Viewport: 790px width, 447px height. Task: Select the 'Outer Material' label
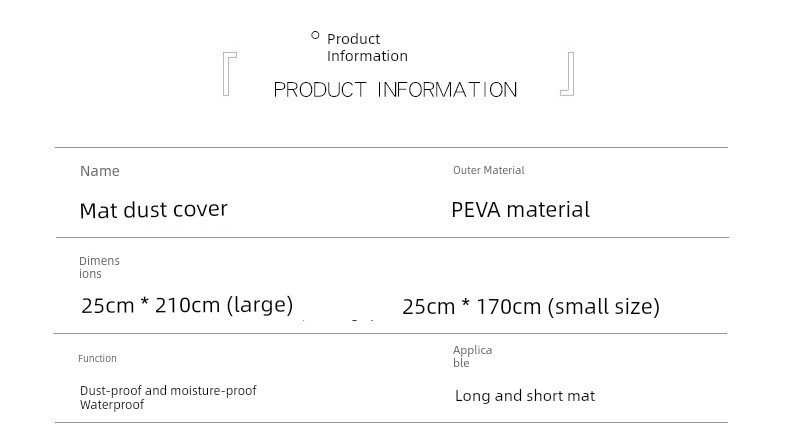tap(489, 170)
